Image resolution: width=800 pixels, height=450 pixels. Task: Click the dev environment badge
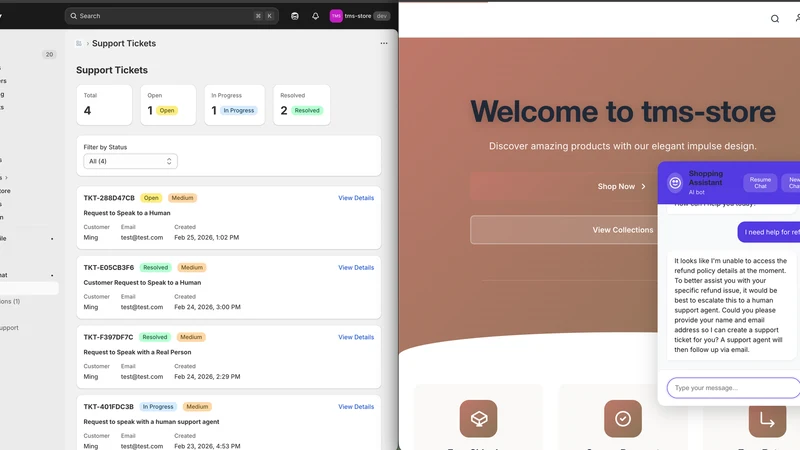click(x=381, y=16)
